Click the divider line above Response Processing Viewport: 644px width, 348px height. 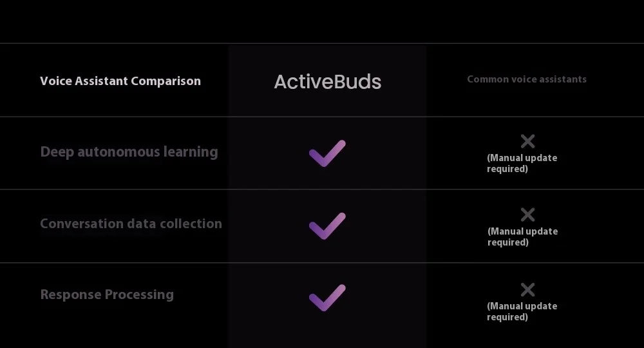(322, 262)
